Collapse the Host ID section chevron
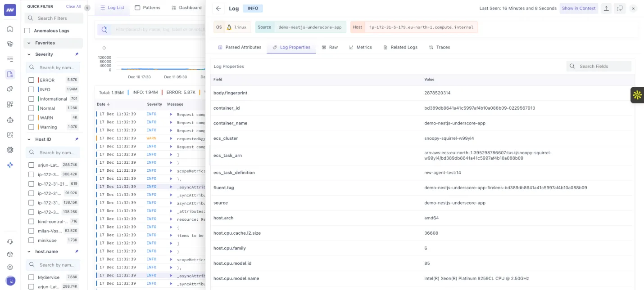The height and width of the screenshot is (290, 644). pyautogui.click(x=29, y=139)
